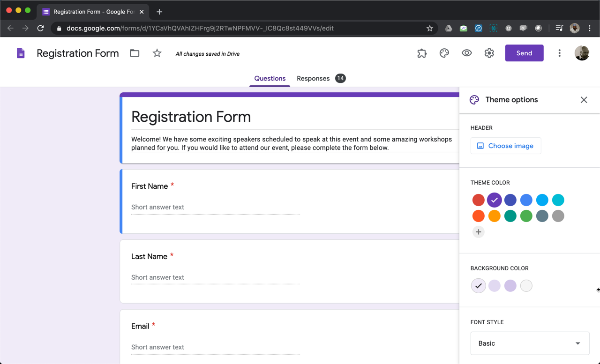Image resolution: width=600 pixels, height=364 pixels.
Task: Star the Registration Form document
Action: 157,53
